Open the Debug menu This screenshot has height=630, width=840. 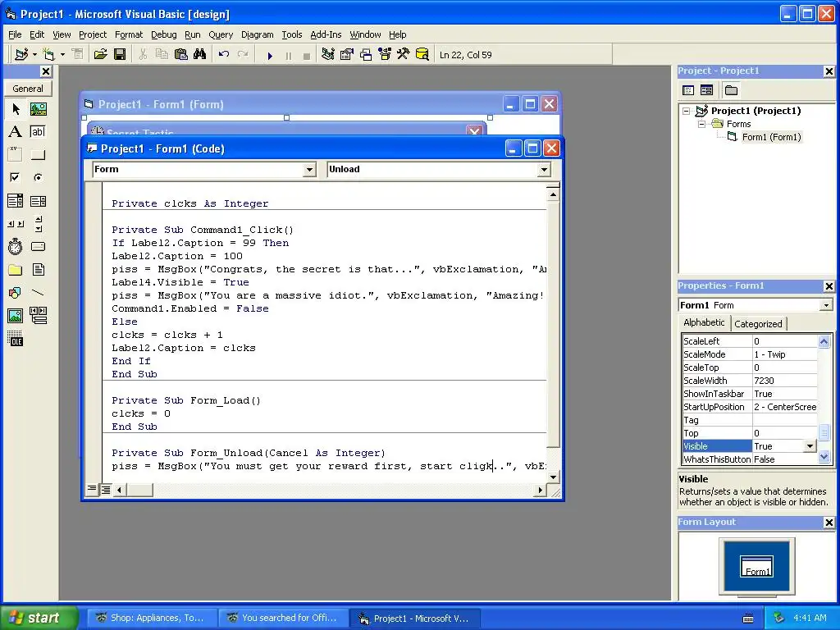coord(163,34)
